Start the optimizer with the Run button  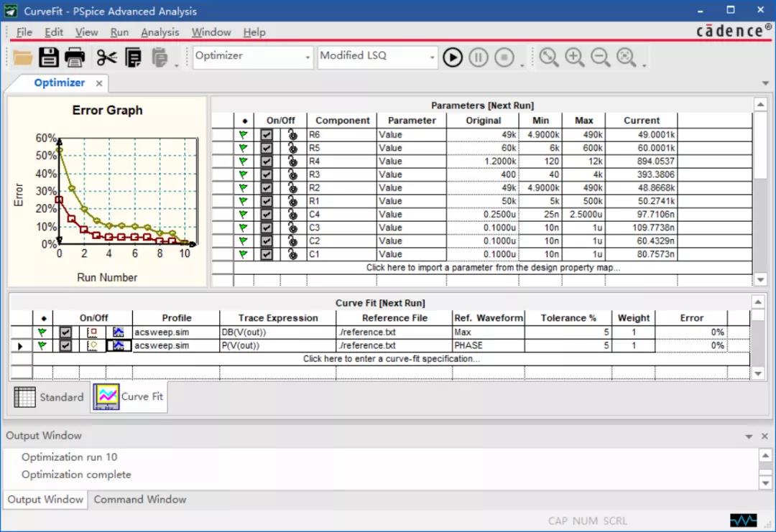(x=453, y=57)
